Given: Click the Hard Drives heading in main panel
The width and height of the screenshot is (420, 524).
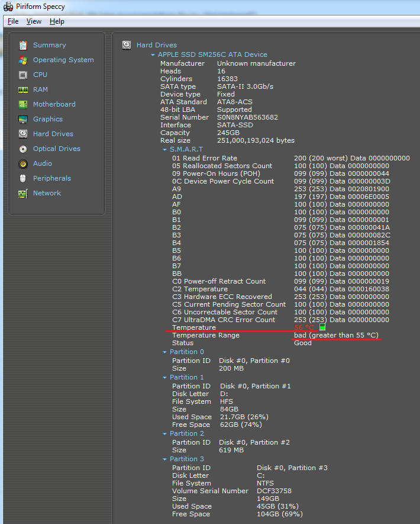Looking at the screenshot, I should point(157,45).
